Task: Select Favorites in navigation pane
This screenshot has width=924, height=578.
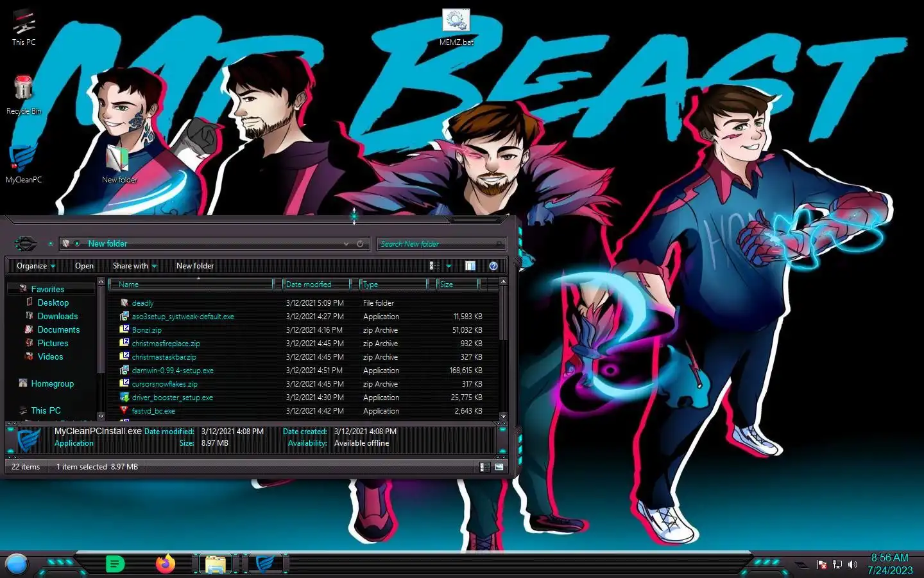Action: 47,290
